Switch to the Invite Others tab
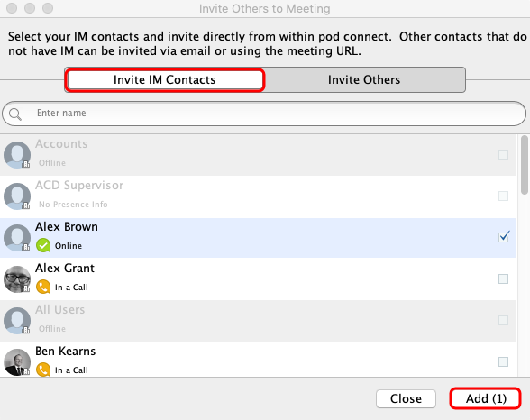The width and height of the screenshot is (530, 420). (x=364, y=79)
